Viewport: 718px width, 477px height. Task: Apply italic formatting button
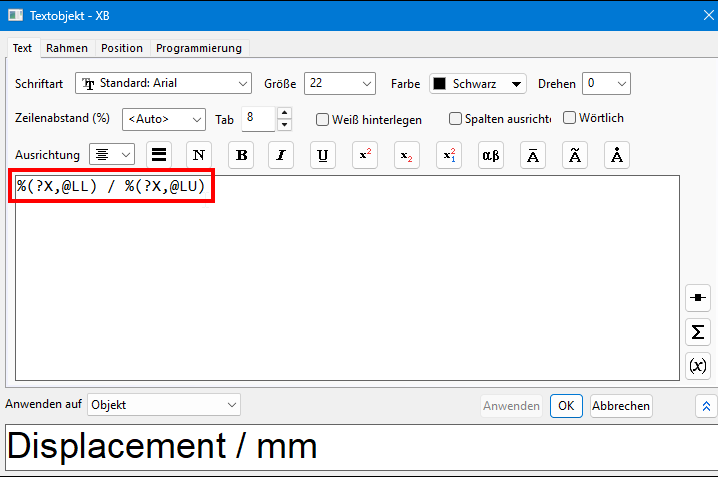point(282,155)
